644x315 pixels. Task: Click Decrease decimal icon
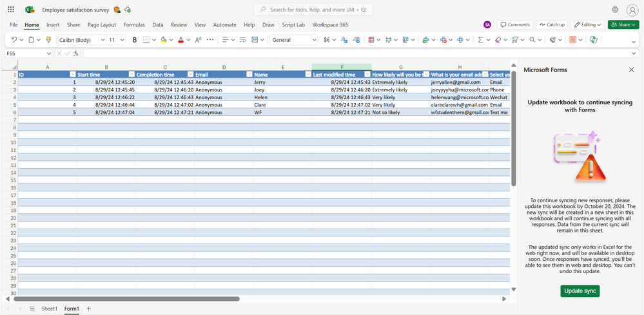point(356,40)
